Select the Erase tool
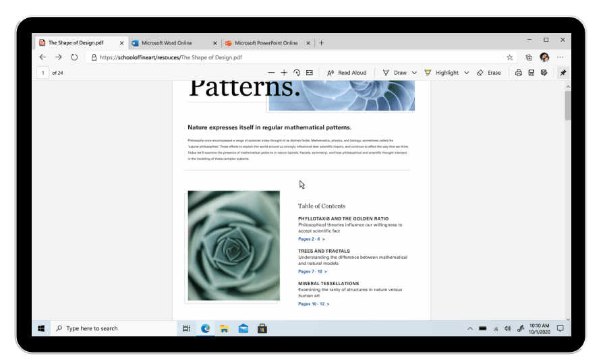The width and height of the screenshot is (603, 364). point(489,73)
